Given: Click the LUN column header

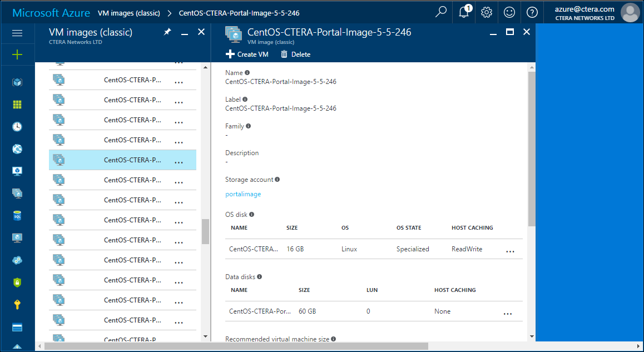Looking at the screenshot, I should (372, 290).
